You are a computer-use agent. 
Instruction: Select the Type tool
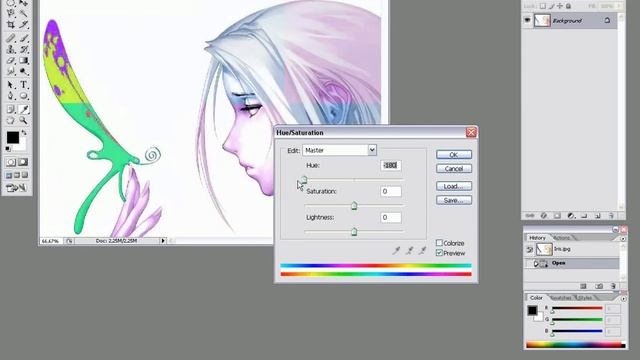click(x=23, y=85)
